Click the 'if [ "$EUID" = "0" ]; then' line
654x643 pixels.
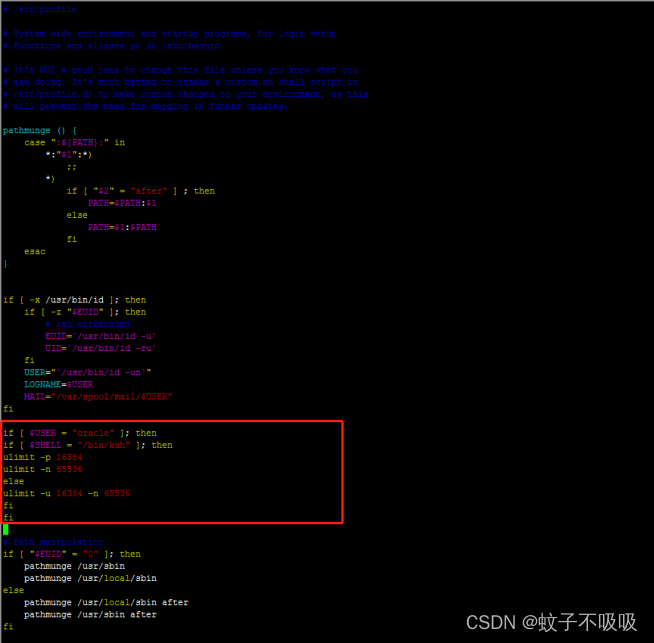coord(72,554)
